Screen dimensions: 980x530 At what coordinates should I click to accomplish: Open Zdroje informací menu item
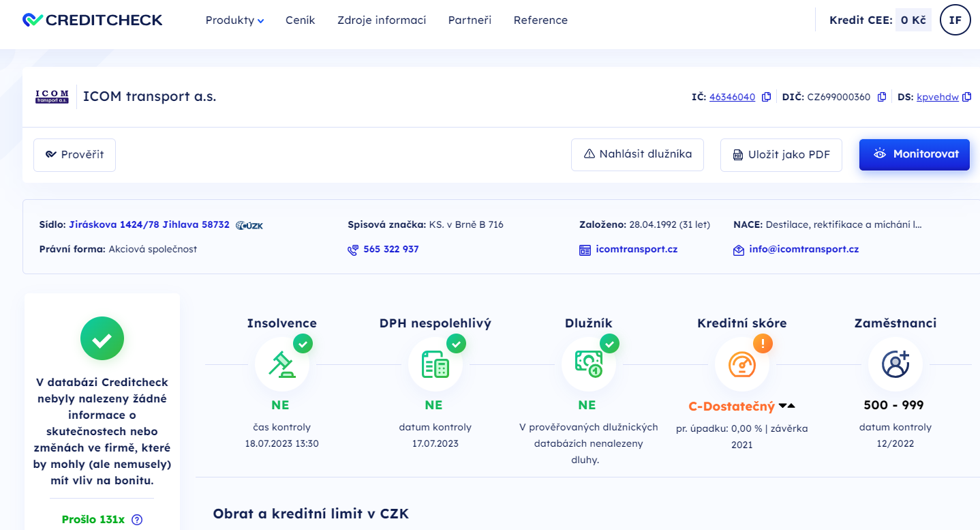pos(382,20)
